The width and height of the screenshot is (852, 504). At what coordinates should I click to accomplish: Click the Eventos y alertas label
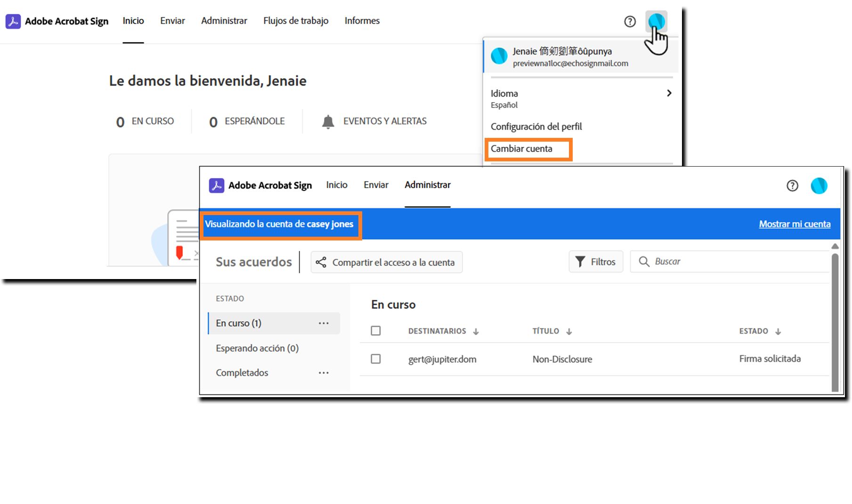385,121
